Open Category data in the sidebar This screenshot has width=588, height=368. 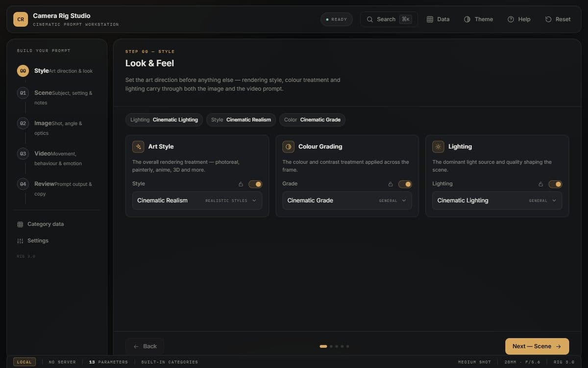point(57,224)
